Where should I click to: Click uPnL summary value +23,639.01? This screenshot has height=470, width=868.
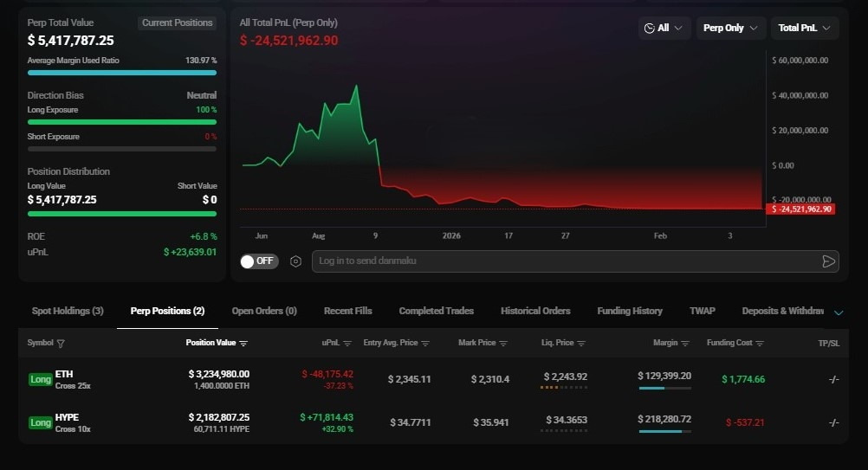coord(190,252)
